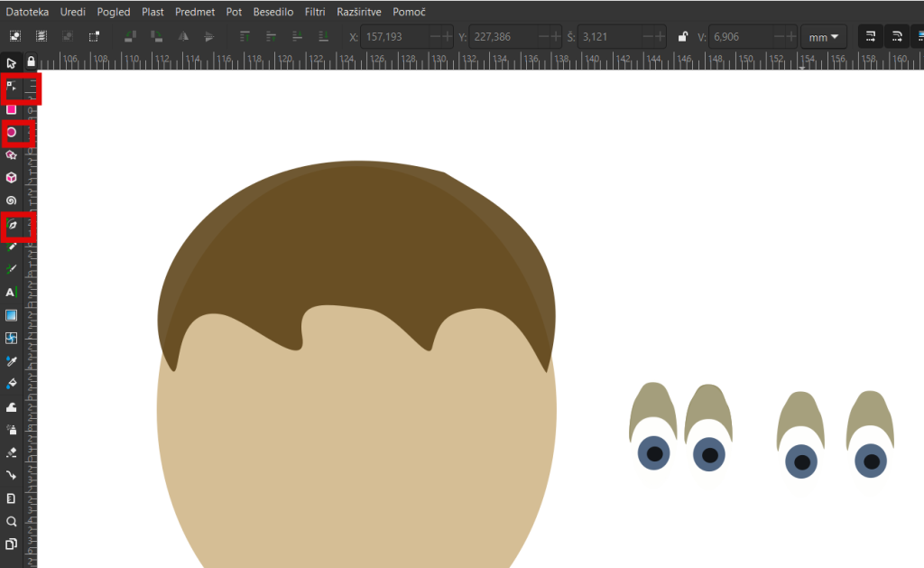Open the Uredi menu
This screenshot has width=924, height=568.
[72, 12]
